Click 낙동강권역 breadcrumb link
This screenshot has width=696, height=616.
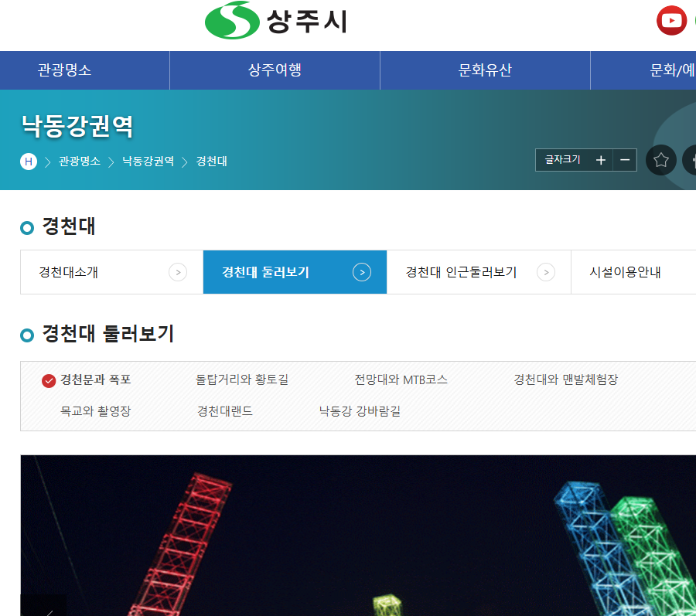pos(148,162)
